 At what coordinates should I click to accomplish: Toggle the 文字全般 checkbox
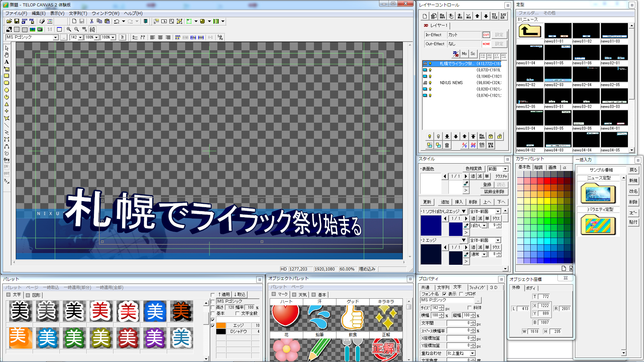237,313
